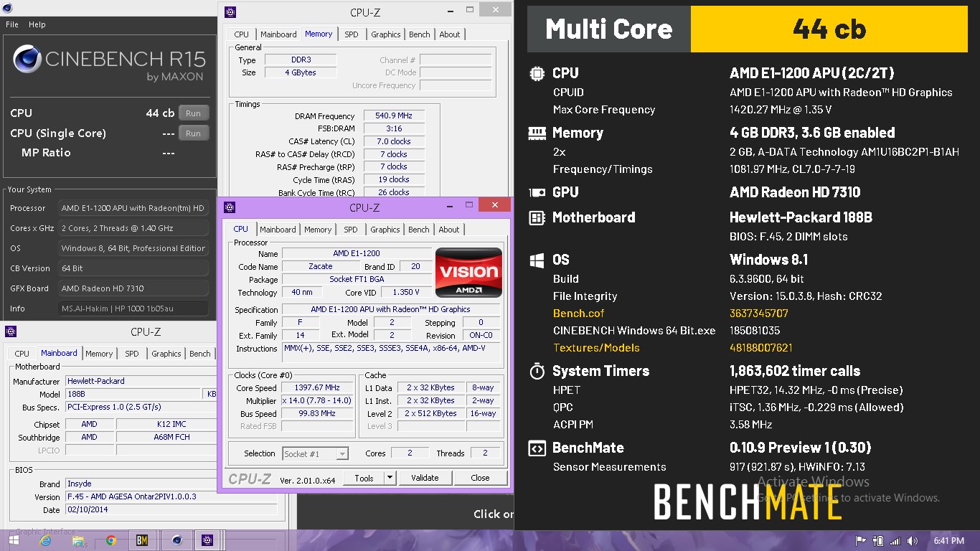Select the About tab in front CPU-Z window
980x551 pixels.
[449, 230]
